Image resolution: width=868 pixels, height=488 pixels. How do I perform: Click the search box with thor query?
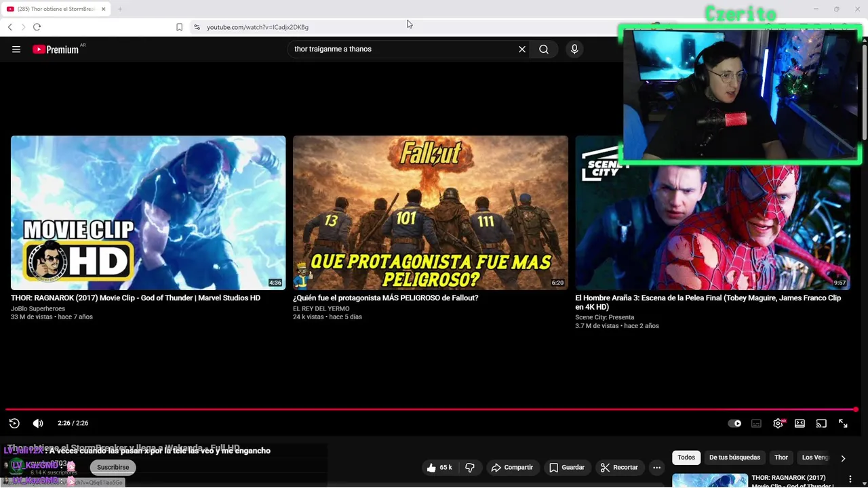pyautogui.click(x=403, y=49)
